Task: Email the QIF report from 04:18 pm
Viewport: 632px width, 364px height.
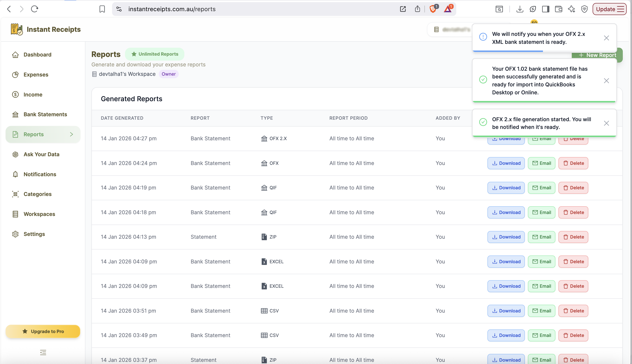Action: click(541, 213)
